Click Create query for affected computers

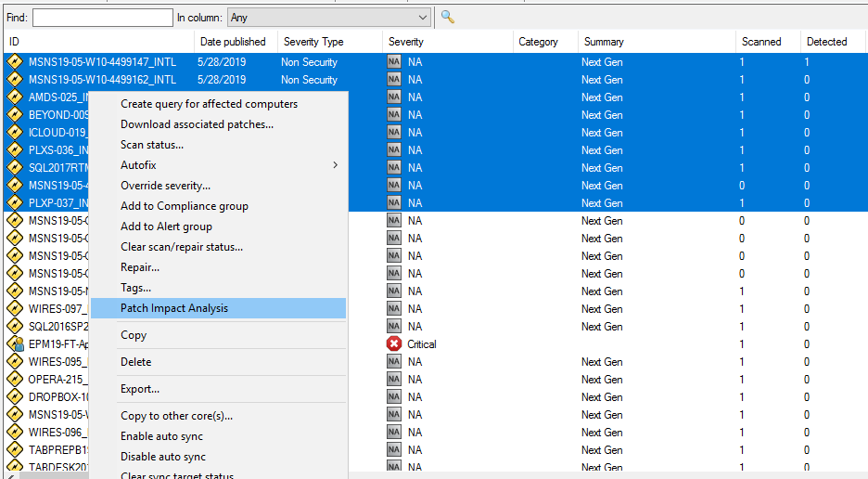tap(209, 104)
